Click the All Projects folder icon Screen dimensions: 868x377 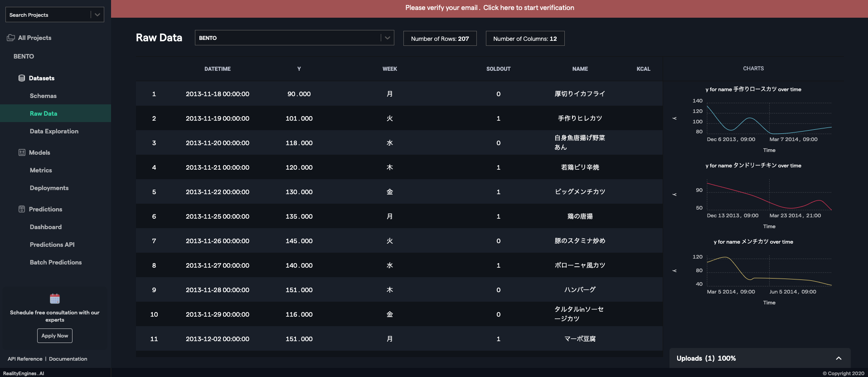click(x=11, y=38)
